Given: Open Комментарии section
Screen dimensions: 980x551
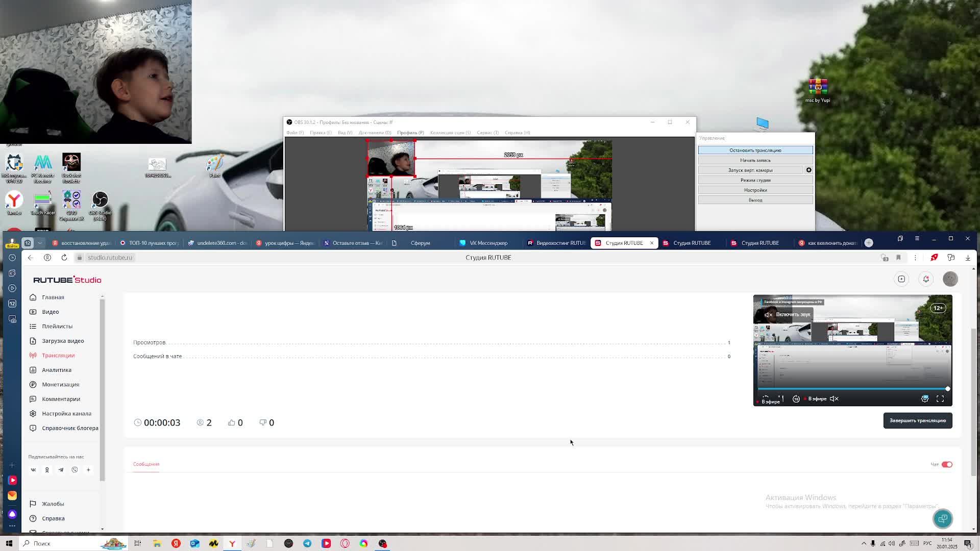Looking at the screenshot, I should (x=61, y=399).
